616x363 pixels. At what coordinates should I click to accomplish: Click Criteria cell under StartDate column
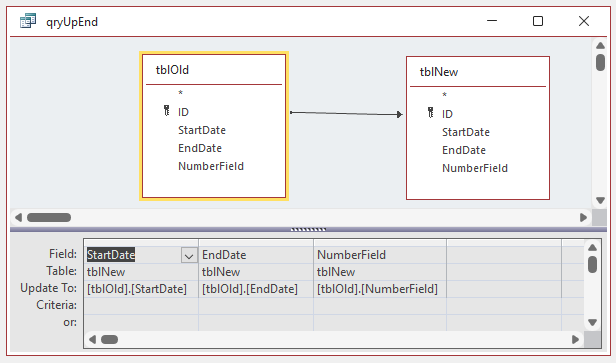[x=141, y=306]
